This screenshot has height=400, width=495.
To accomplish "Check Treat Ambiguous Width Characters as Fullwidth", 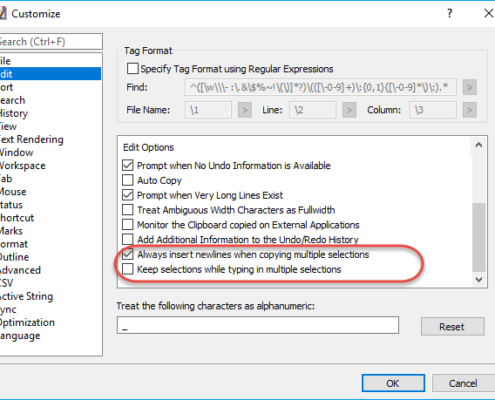I will [128, 210].
